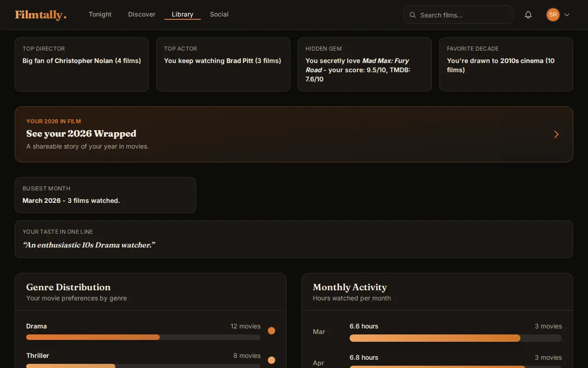Viewport: 588px width, 368px height.
Task: Click the right arrow on the Wrapped banner
Action: pos(556,134)
